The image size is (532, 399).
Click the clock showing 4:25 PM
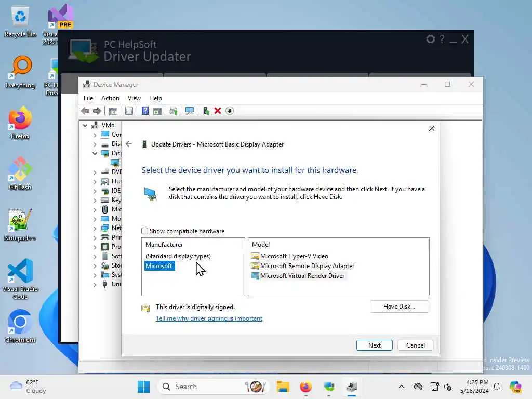(x=474, y=387)
